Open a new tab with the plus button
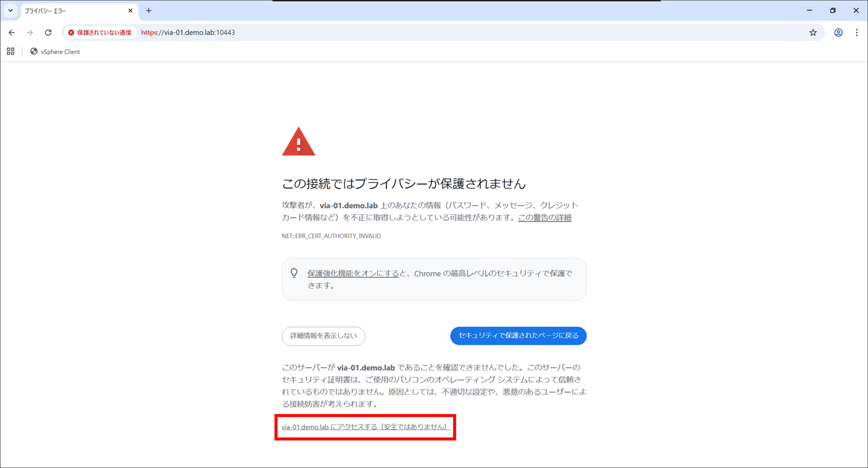This screenshot has height=468, width=868. point(148,10)
